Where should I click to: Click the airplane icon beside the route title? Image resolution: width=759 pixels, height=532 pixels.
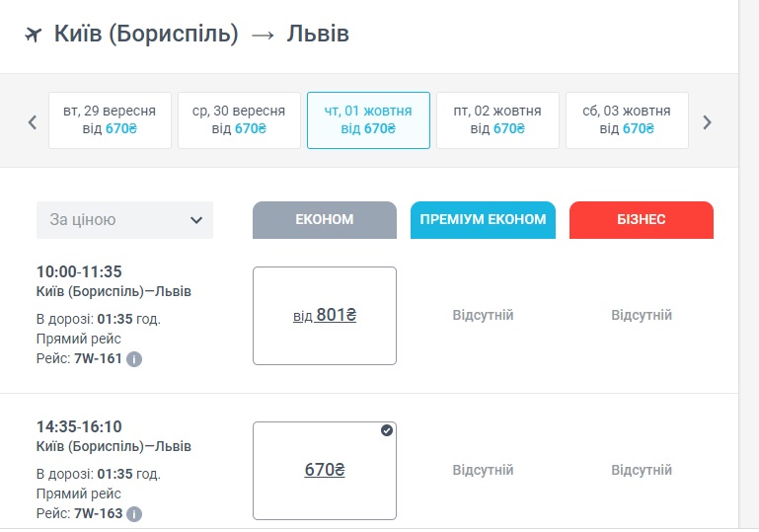(33, 35)
